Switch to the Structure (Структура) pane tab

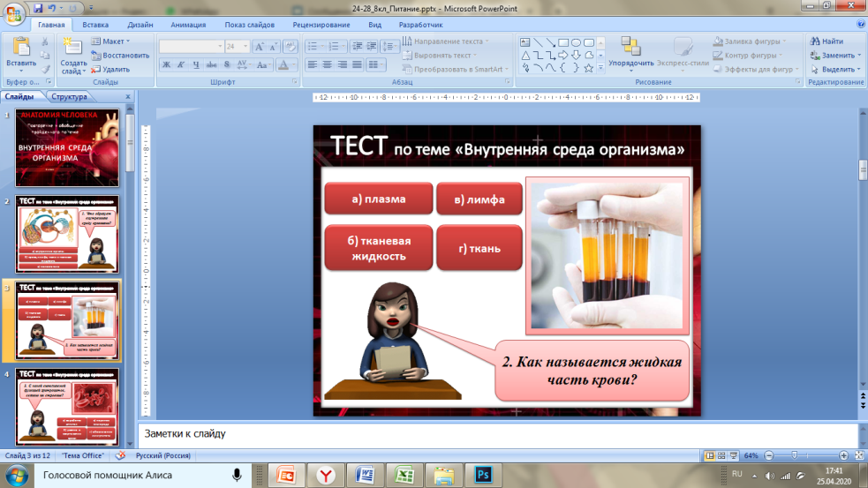(69, 97)
